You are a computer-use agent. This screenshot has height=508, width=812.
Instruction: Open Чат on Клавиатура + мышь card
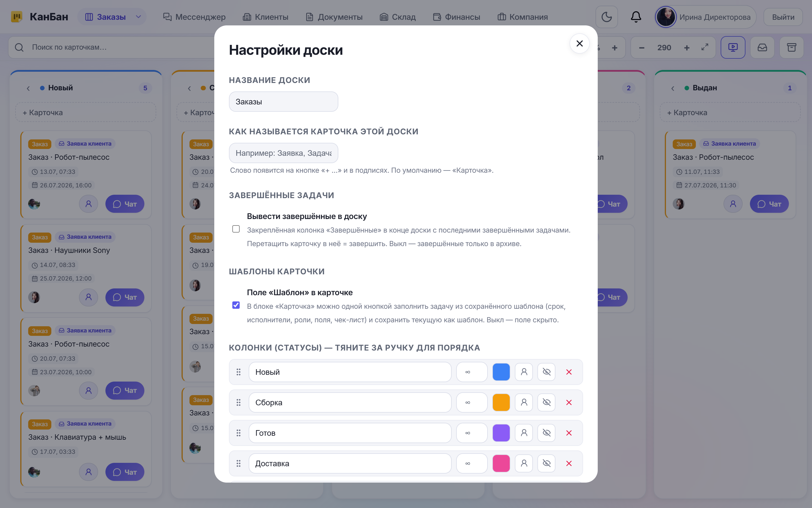point(125,472)
